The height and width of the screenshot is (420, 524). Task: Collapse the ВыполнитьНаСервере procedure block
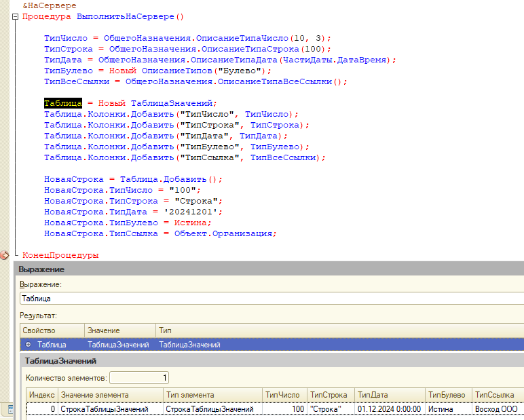point(14,16)
